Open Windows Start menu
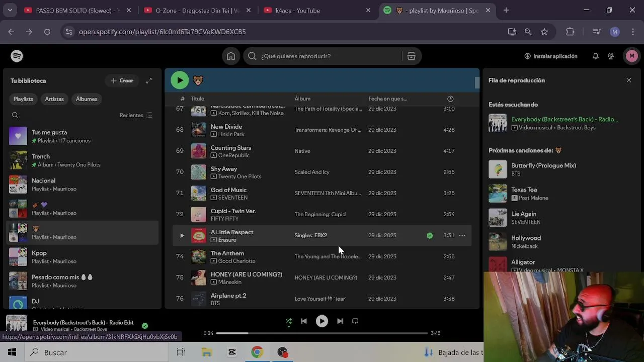 [12, 352]
